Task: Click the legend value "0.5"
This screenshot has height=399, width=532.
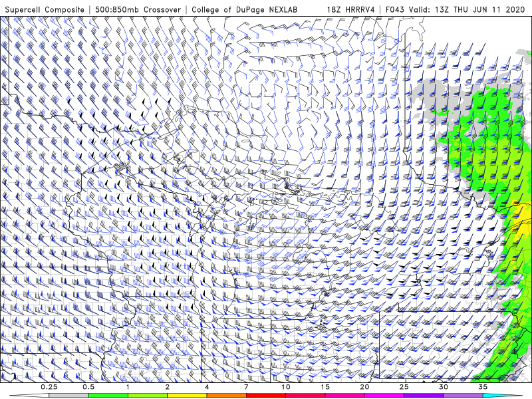Action: click(88, 387)
